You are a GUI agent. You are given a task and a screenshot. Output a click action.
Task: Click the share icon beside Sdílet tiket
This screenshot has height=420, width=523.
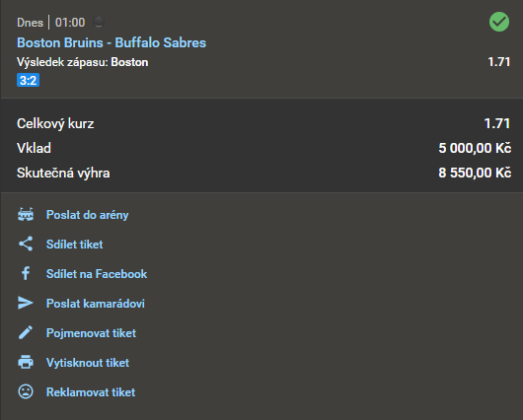pyautogui.click(x=26, y=244)
